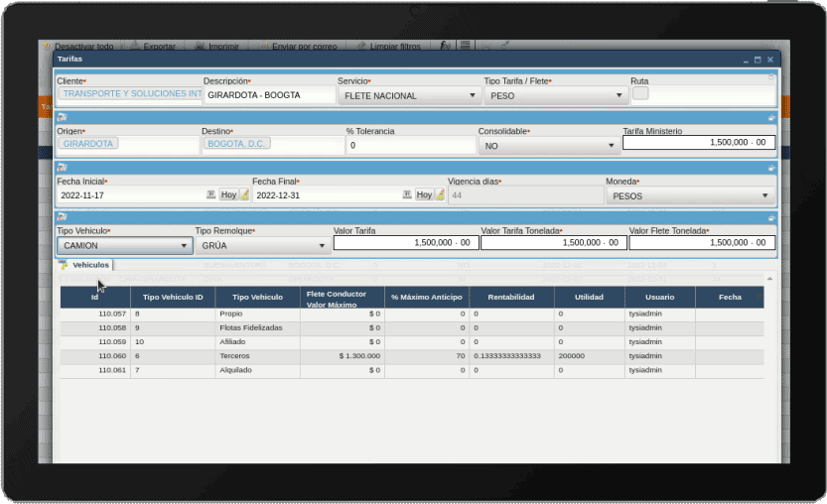
Task: Toggle the Ruta checkbox
Action: point(640,93)
